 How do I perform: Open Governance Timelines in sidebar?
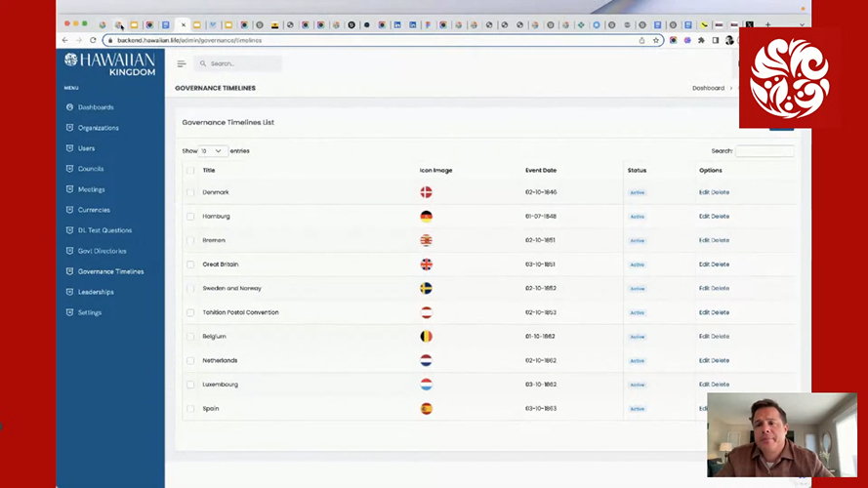click(110, 271)
